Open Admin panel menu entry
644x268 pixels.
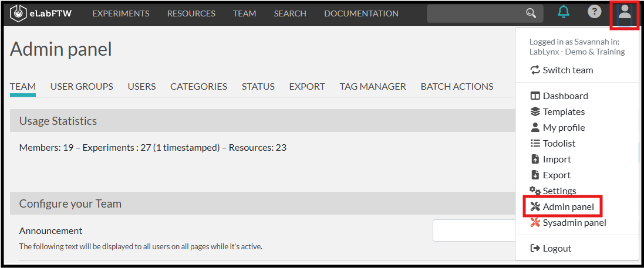(x=568, y=206)
